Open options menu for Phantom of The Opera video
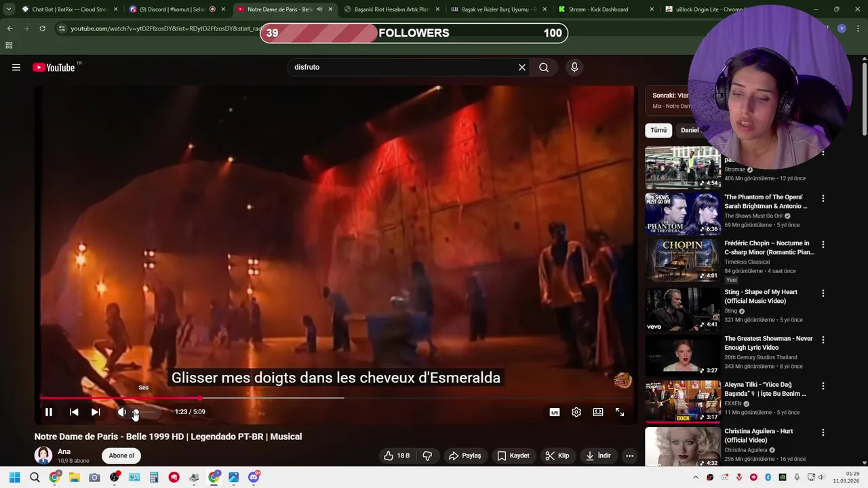Screen dimensions: 868x488 [x=823, y=199]
